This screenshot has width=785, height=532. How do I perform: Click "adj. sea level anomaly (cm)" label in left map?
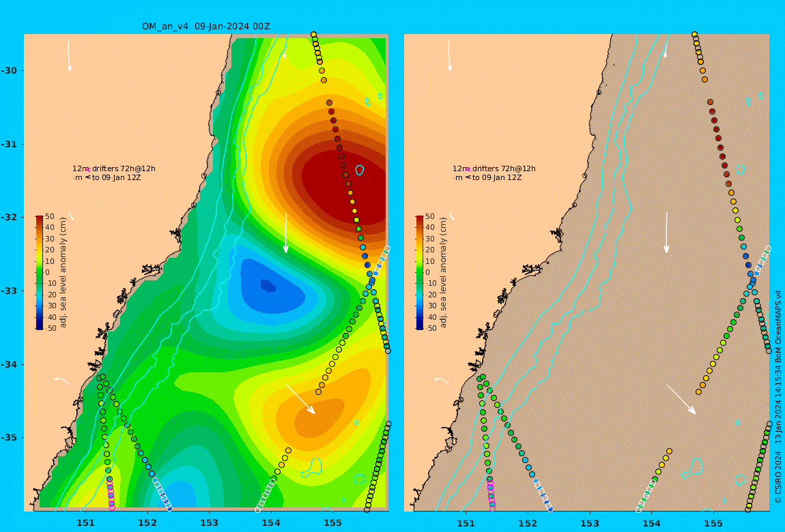[63, 273]
